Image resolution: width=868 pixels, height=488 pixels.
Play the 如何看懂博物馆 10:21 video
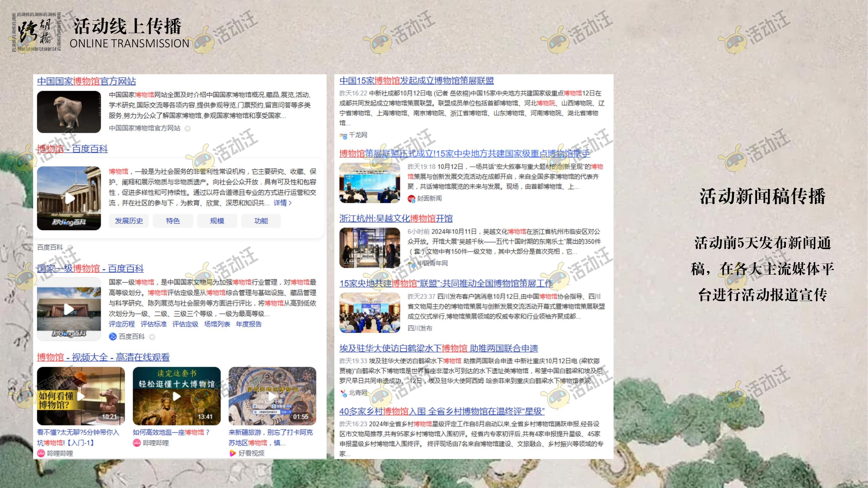click(81, 396)
